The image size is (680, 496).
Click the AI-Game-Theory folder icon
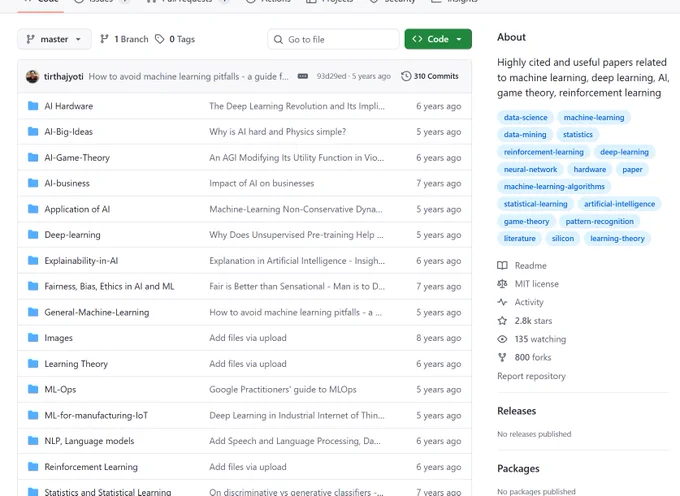pos(33,157)
